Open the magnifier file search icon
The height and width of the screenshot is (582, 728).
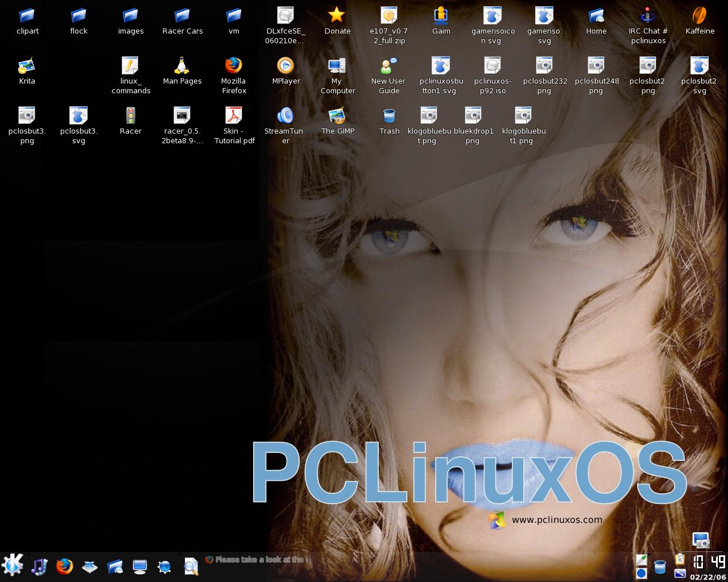tap(191, 566)
